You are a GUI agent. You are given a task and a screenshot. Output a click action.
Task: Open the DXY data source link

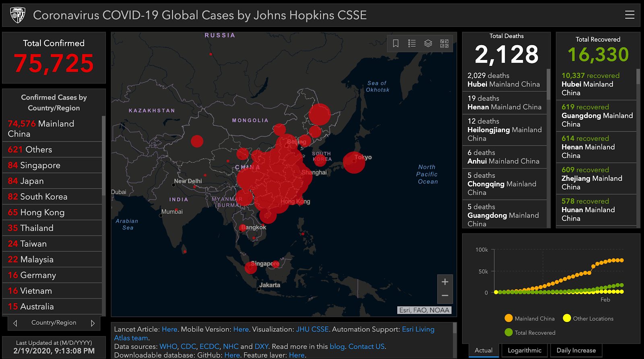point(261,347)
